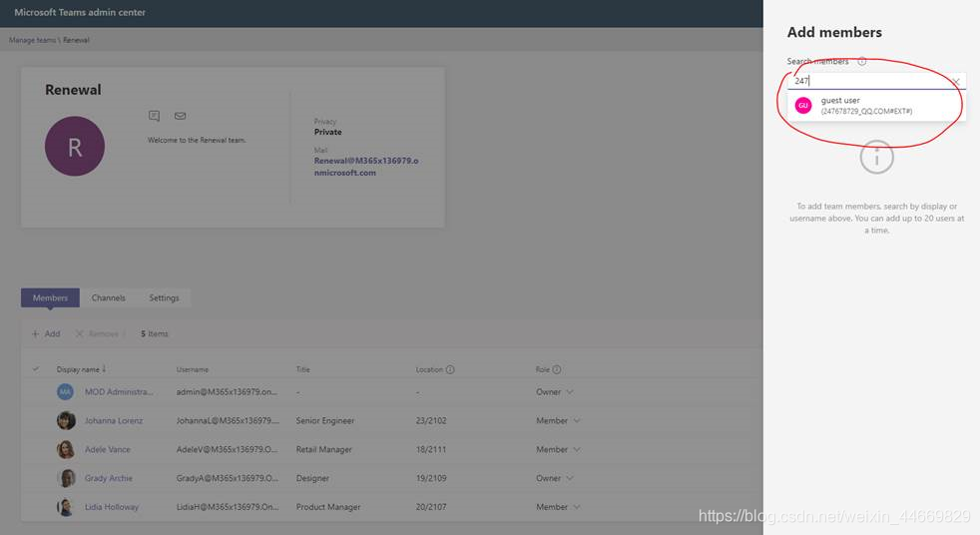The width and height of the screenshot is (980, 535).
Task: Click '5 items' count label
Action: (155, 333)
